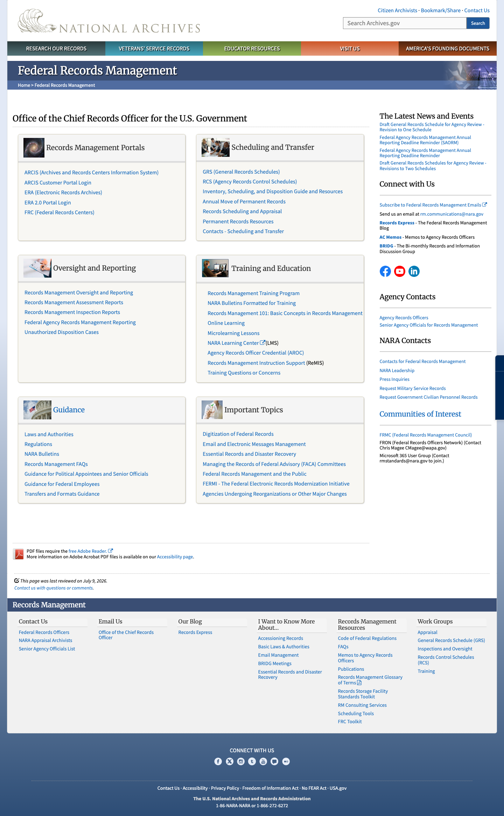
Task: Open the Records Express blog link in sidebar
Action: [397, 223]
